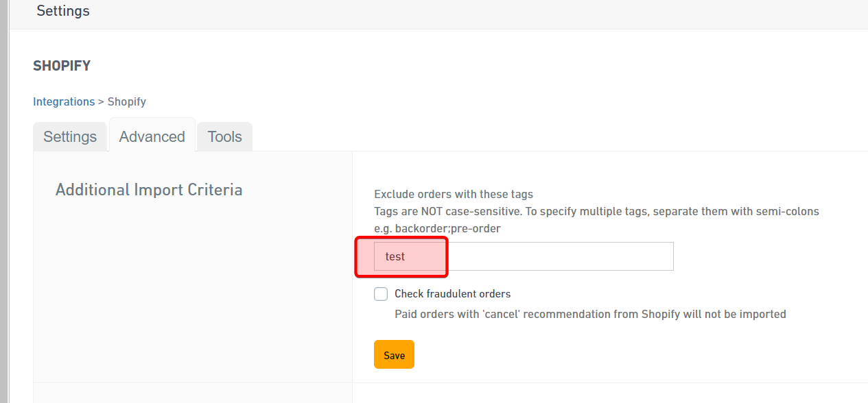Image resolution: width=868 pixels, height=403 pixels.
Task: Select the Advanced tab
Action: coord(152,136)
